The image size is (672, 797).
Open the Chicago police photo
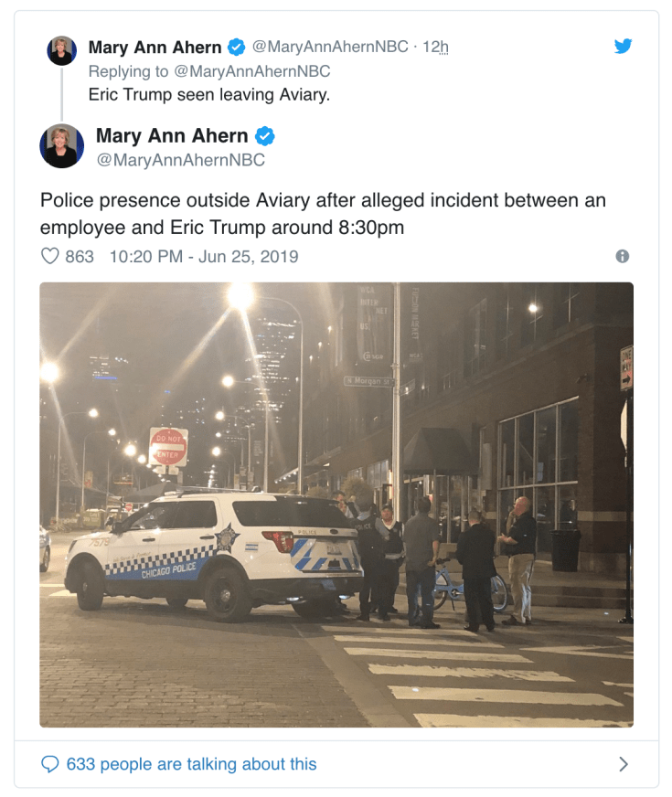click(336, 505)
